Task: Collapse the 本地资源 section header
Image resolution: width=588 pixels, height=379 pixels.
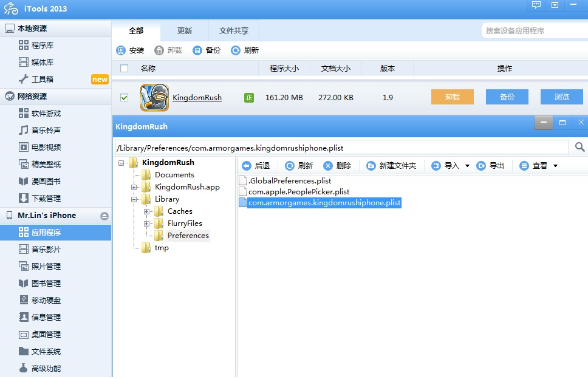Action: [x=55, y=29]
